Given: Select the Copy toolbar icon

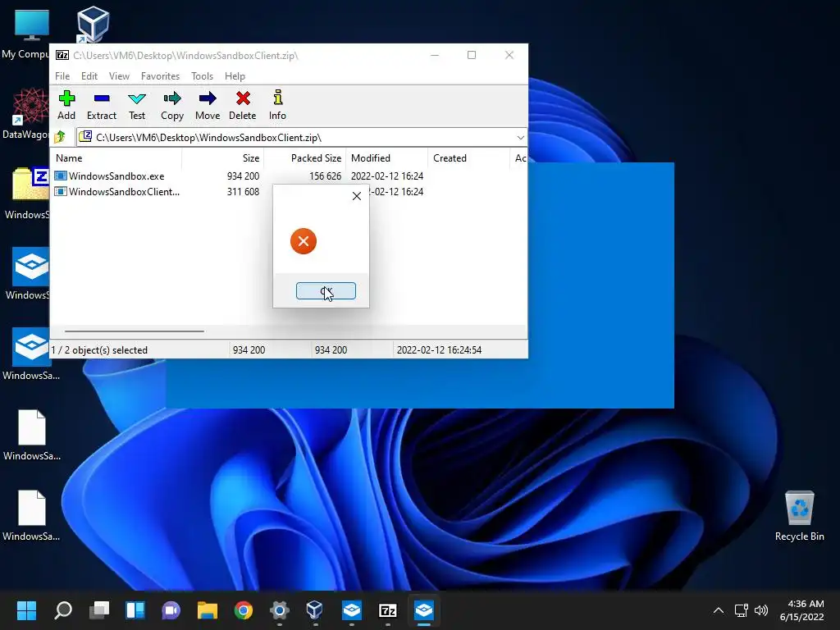Looking at the screenshot, I should [x=172, y=105].
